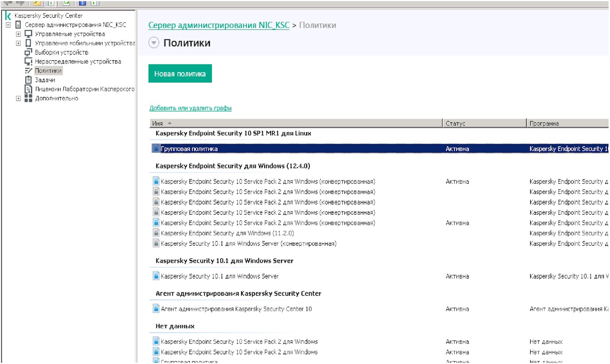This screenshot has width=610, height=364.
Task: Click the Задачи clipboard icon
Action: coord(28,80)
